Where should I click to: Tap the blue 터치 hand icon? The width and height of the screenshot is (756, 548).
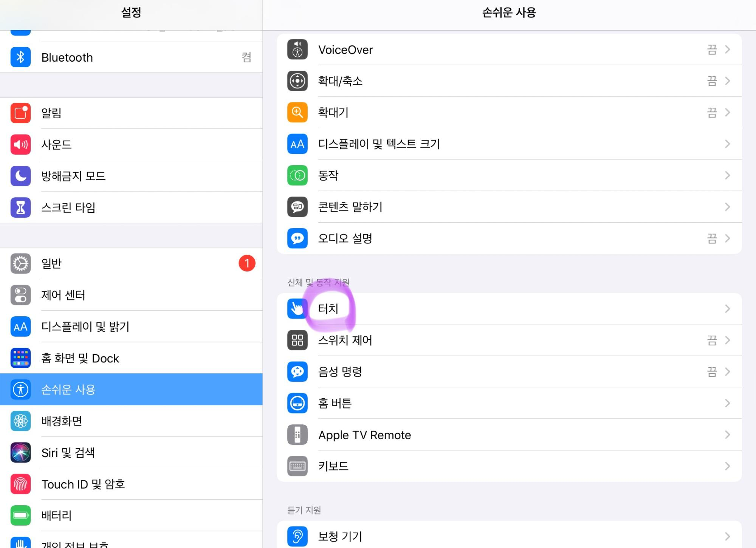pyautogui.click(x=297, y=309)
